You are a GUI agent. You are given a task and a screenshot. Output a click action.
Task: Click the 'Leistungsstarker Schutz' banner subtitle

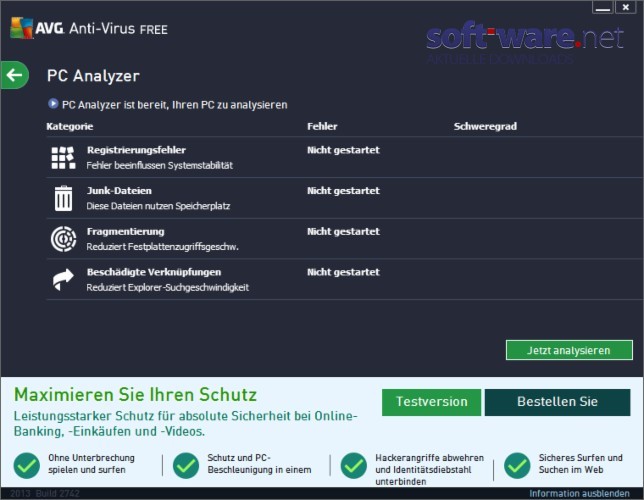[x=186, y=424]
